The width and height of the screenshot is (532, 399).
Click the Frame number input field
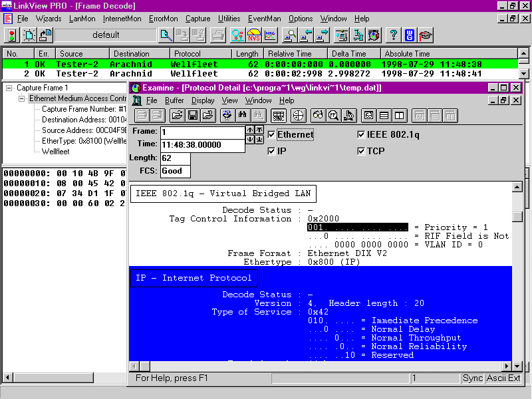202,132
